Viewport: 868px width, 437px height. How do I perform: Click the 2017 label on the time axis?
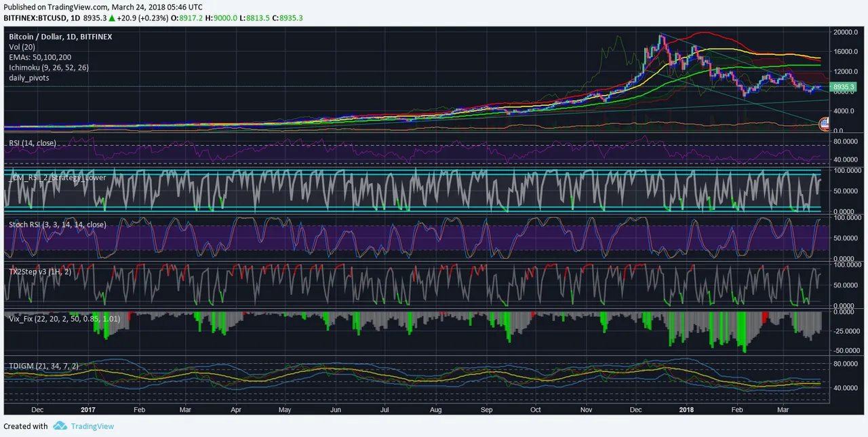point(88,410)
